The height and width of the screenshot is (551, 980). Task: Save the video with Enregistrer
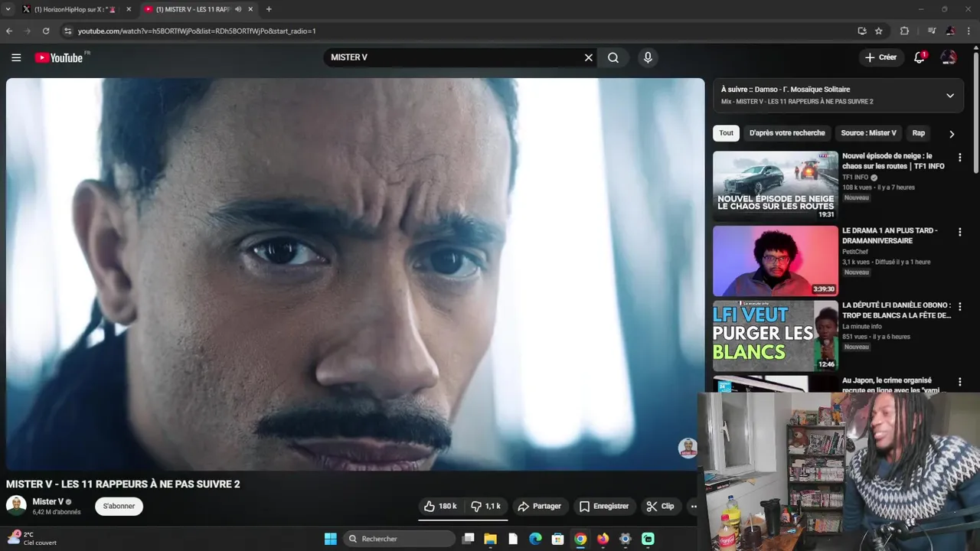point(604,506)
